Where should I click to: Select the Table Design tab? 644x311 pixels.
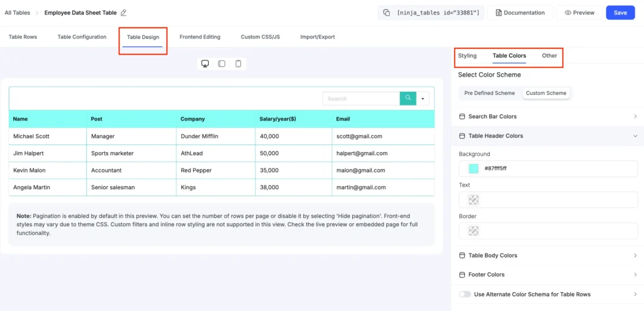coord(143,37)
